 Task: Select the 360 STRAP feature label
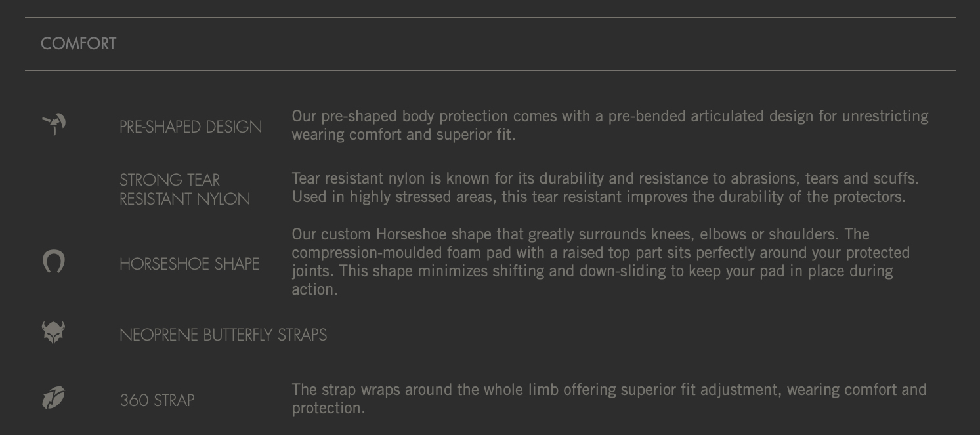[x=157, y=400]
